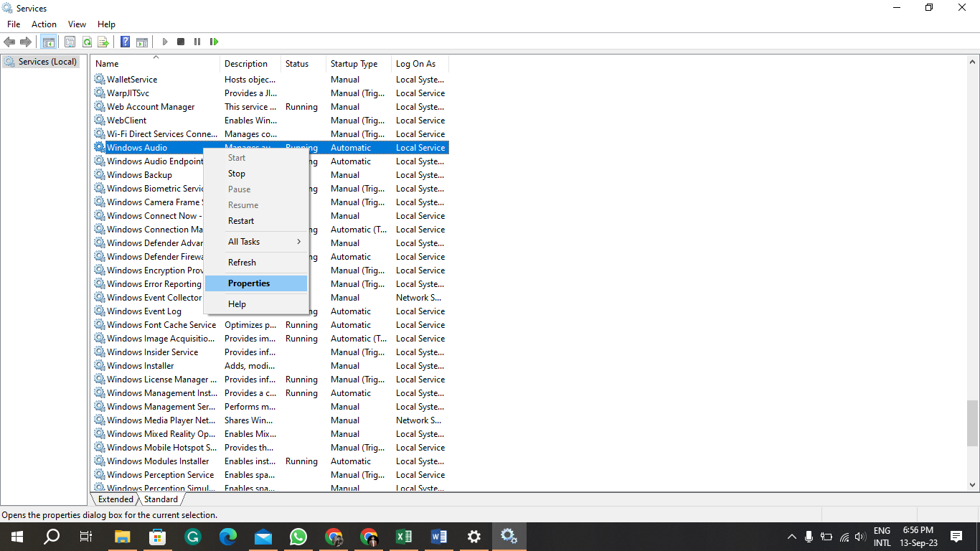The height and width of the screenshot is (551, 980).
Task: Open Microsoft Edge from the taskbar
Action: (228, 537)
